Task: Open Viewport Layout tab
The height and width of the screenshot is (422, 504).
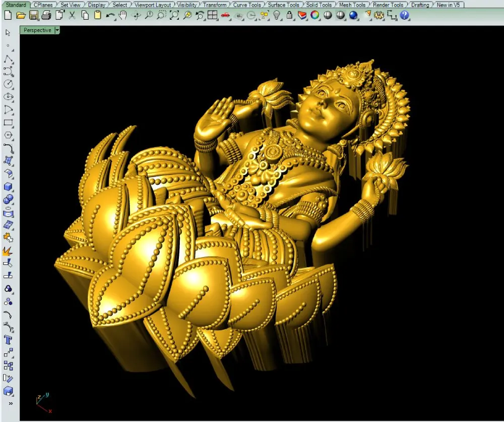Action: [x=153, y=5]
